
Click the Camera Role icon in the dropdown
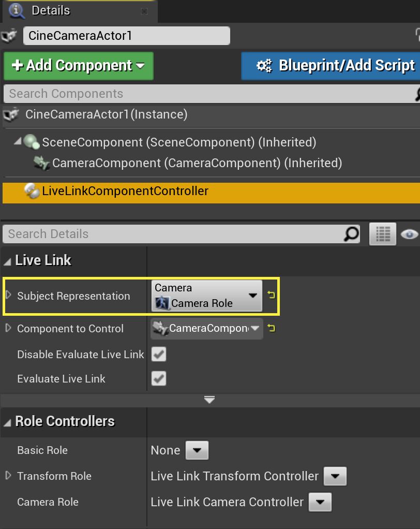(162, 303)
